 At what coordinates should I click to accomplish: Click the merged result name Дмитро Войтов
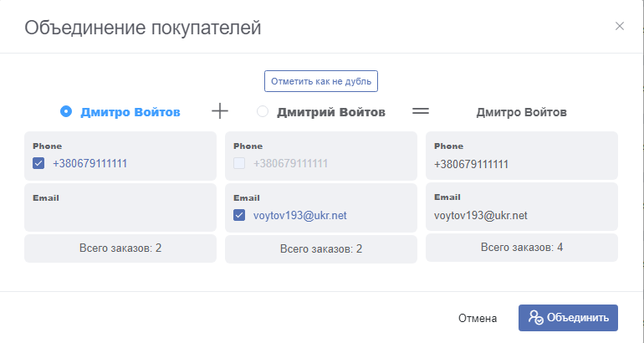[x=522, y=112]
